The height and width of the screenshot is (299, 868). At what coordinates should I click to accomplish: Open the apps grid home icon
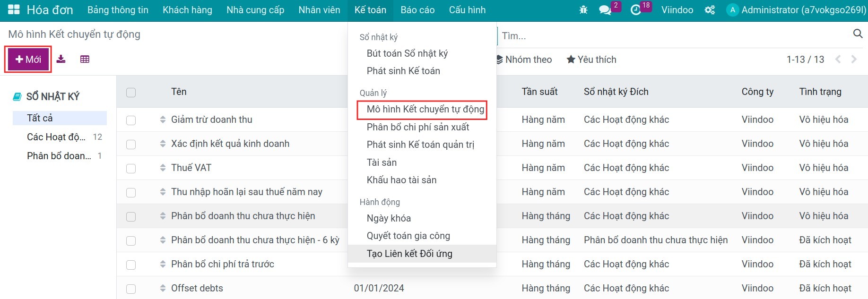[x=14, y=9]
